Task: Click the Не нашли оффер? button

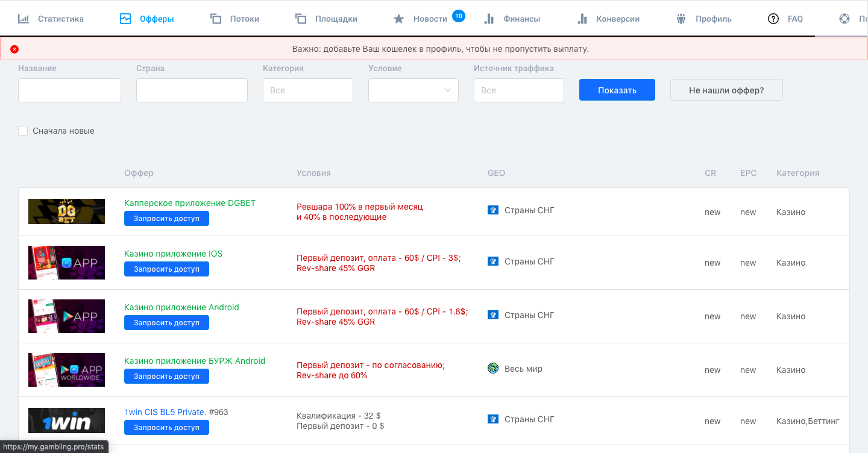Action: click(726, 90)
